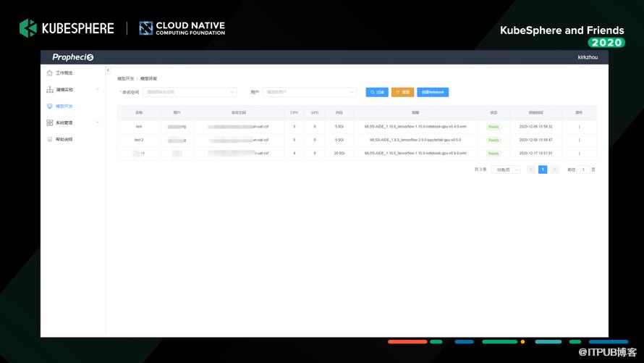
Task: Select page 1 in pagination
Action: pos(543,170)
